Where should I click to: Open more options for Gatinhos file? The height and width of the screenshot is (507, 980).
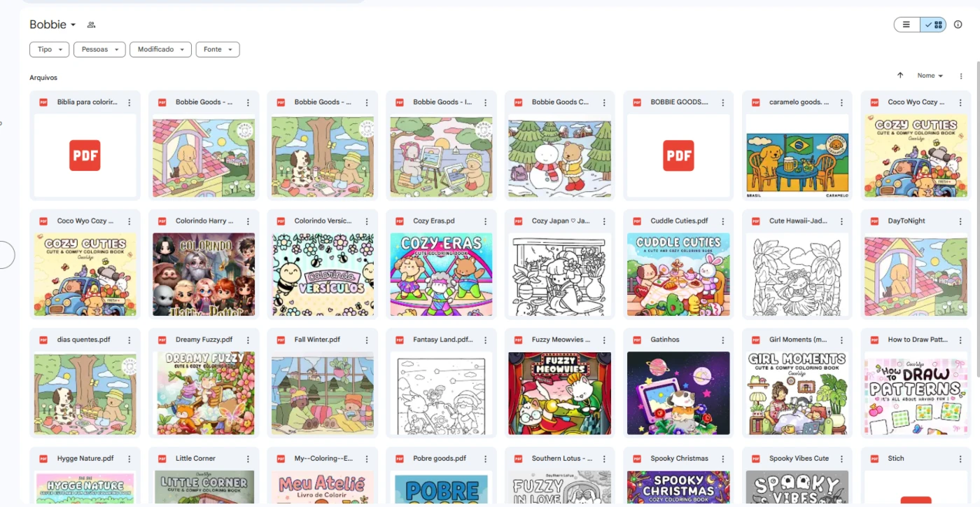723,340
